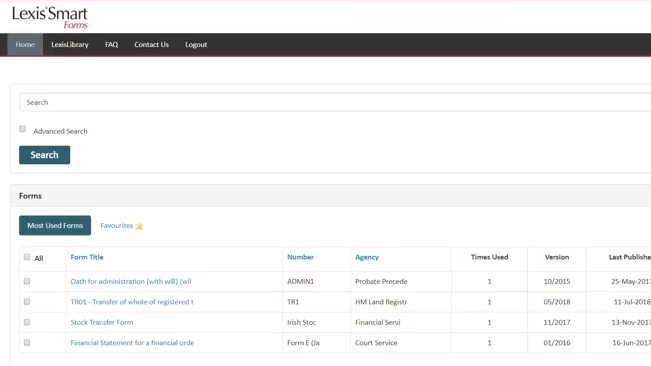The image size is (651, 366).
Task: Tick the All select checkbox
Action: [27, 257]
